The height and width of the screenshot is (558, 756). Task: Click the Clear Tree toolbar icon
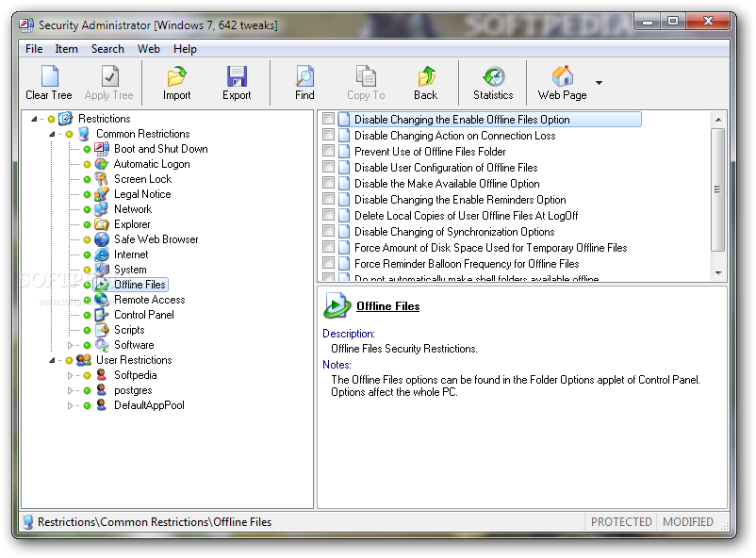pyautogui.click(x=49, y=76)
